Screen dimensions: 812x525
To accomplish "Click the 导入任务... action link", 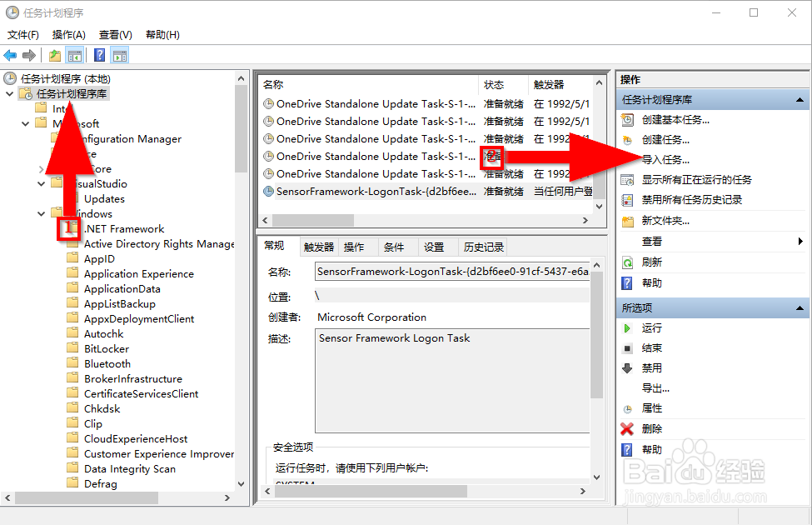I will click(665, 160).
